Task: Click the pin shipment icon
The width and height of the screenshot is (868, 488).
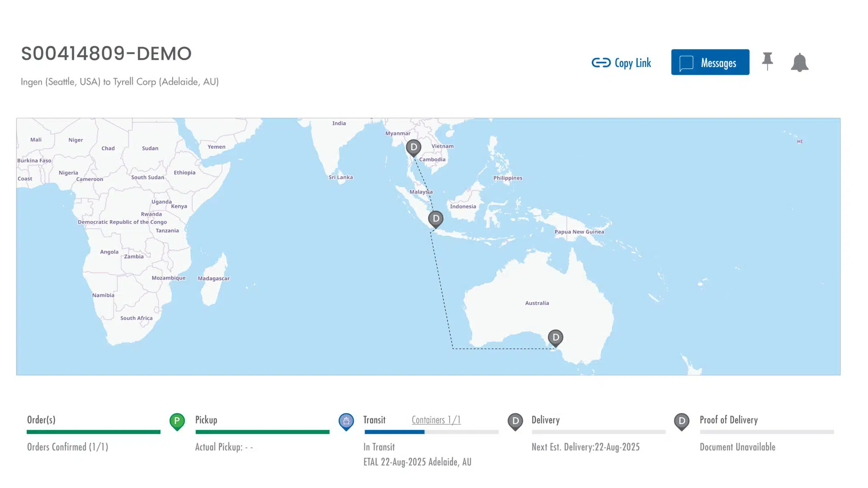Action: coord(767,61)
